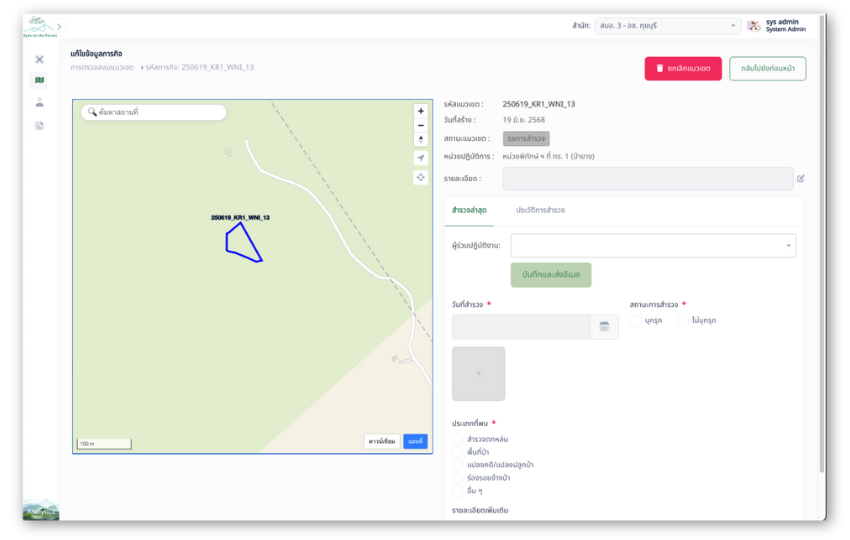
Task: Open the map section in sidebar
Action: pos(39,80)
